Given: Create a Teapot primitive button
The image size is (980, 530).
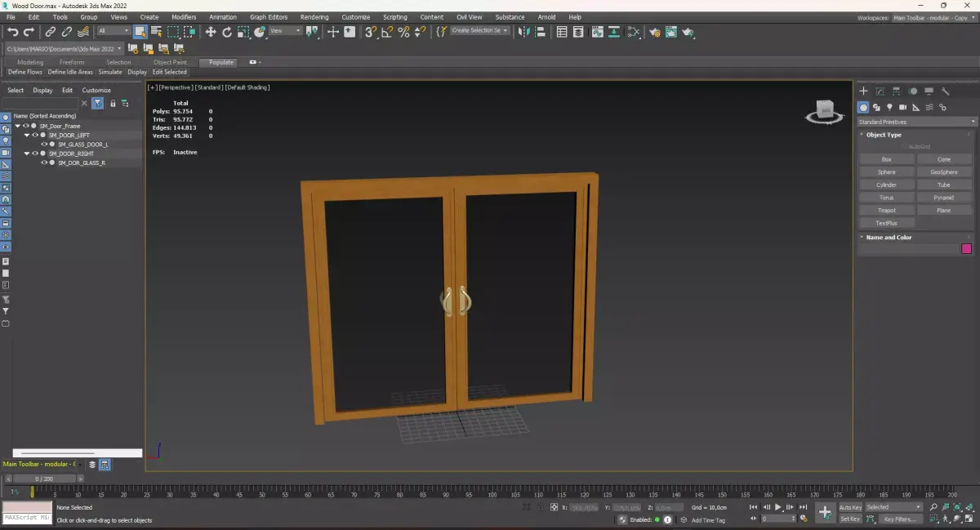Looking at the screenshot, I should (x=886, y=210).
